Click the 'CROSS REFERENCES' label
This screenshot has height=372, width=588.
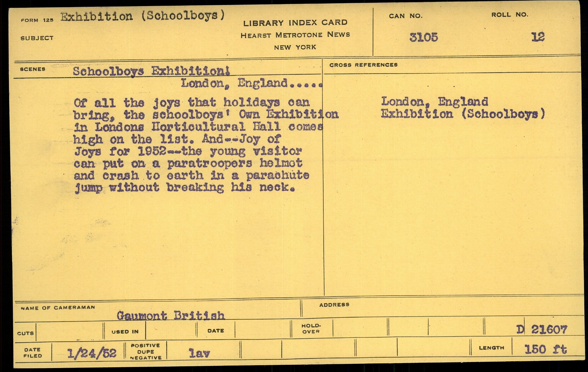coord(363,65)
